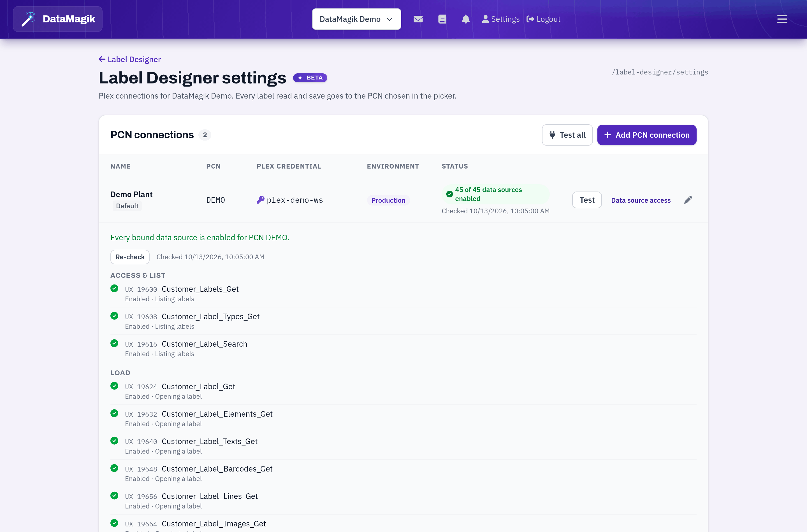Go back via Label Designer link
This screenshot has width=807, height=532.
pos(130,59)
